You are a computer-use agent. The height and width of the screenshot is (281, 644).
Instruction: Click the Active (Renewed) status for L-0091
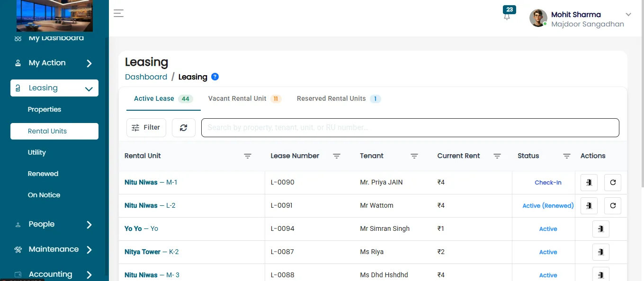(548, 206)
